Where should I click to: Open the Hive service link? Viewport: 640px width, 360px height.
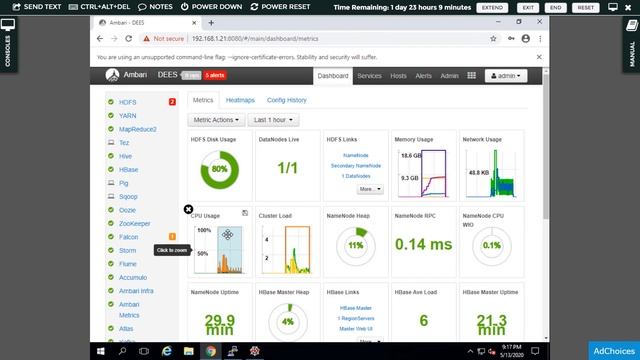[125, 156]
